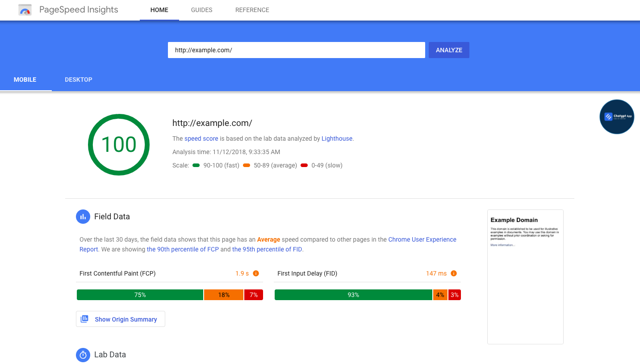
Task: Switch to the DESKTOP results tab
Action: point(79,79)
